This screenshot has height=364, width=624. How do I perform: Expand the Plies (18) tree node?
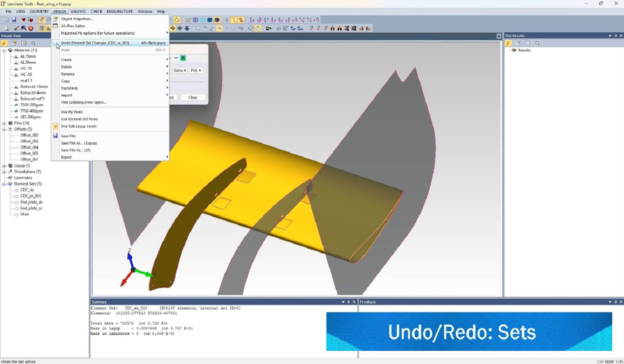[x=4, y=123]
